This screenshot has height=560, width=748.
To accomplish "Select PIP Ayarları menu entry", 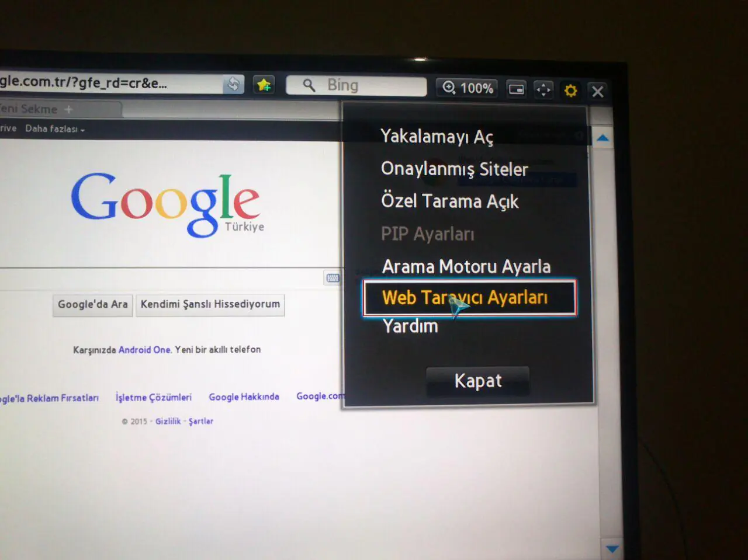I will [428, 234].
